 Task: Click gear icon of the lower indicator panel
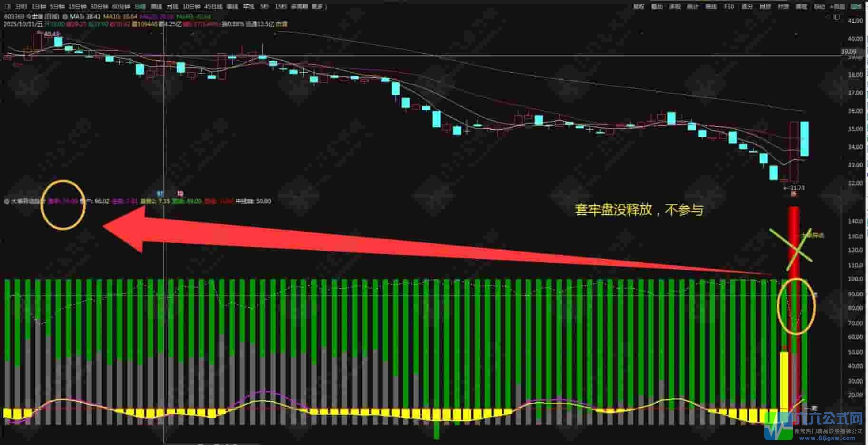click(7, 201)
